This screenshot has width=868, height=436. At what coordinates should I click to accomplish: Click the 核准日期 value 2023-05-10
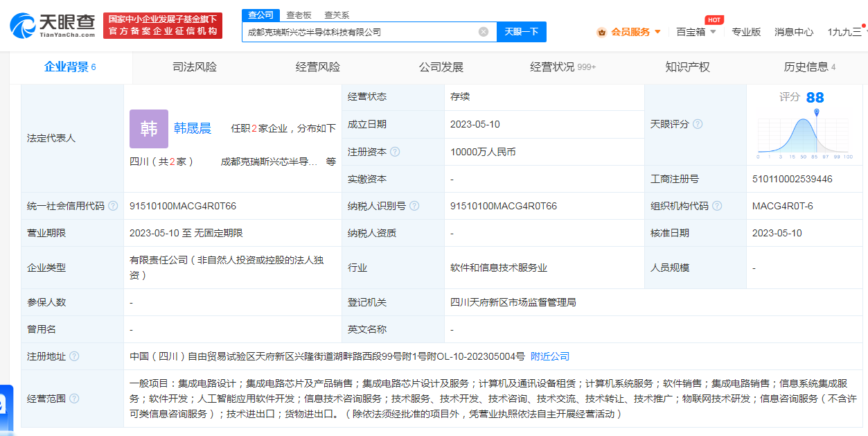(x=777, y=233)
